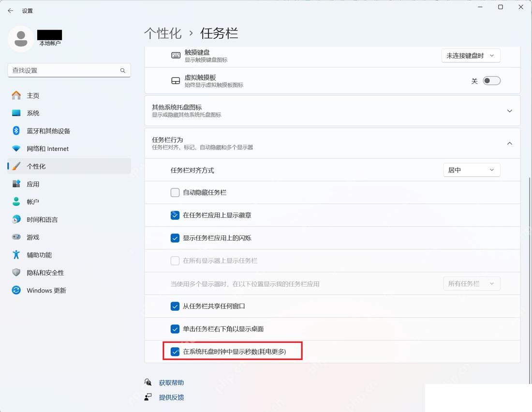The width and height of the screenshot is (532, 412).
Task: Minimize the settings window
Action: [480, 7]
